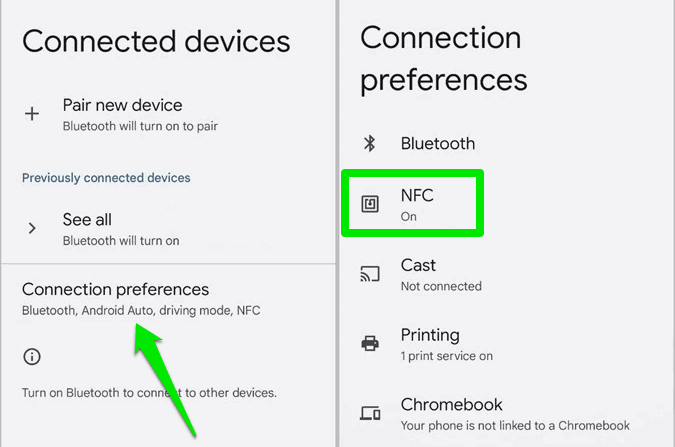Viewport: 675px width, 447px height.
Task: Open Pair new device option
Action: 122,105
